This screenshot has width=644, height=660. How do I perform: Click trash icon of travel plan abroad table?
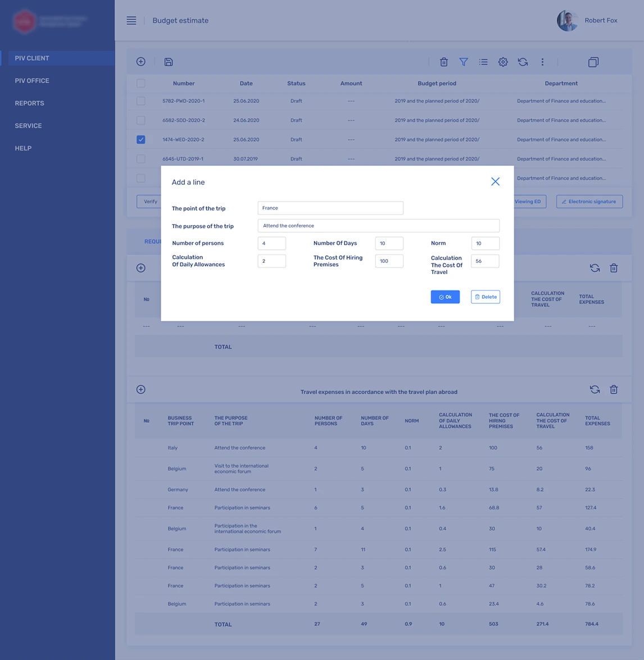coord(614,389)
